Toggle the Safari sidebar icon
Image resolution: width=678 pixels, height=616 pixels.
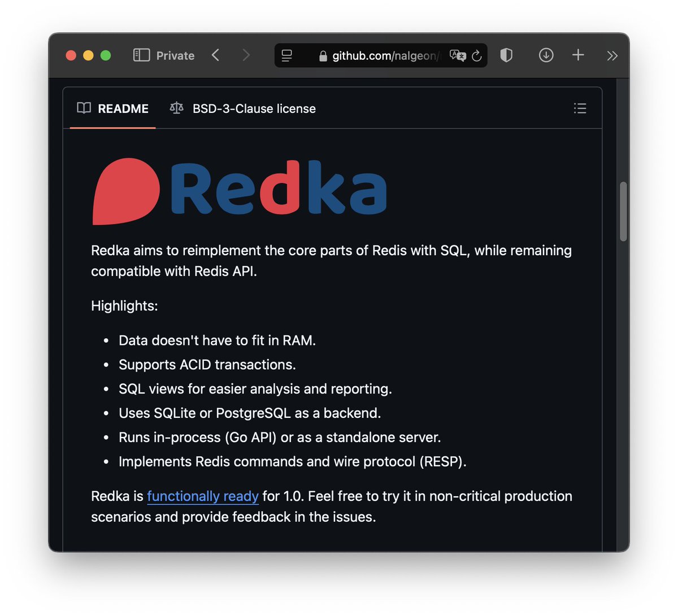[141, 55]
